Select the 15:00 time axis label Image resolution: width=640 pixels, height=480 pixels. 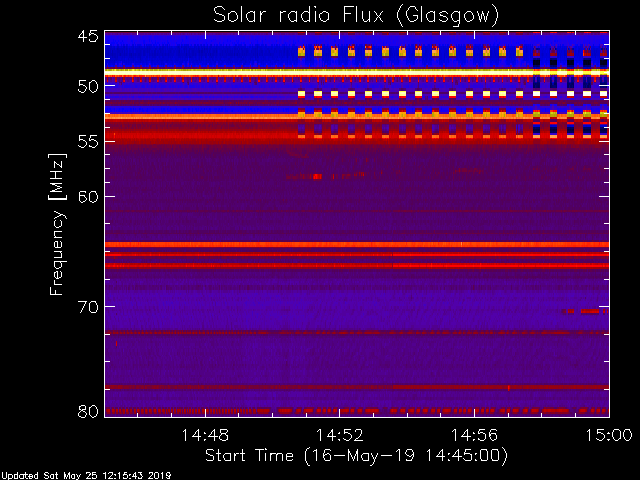point(609,435)
